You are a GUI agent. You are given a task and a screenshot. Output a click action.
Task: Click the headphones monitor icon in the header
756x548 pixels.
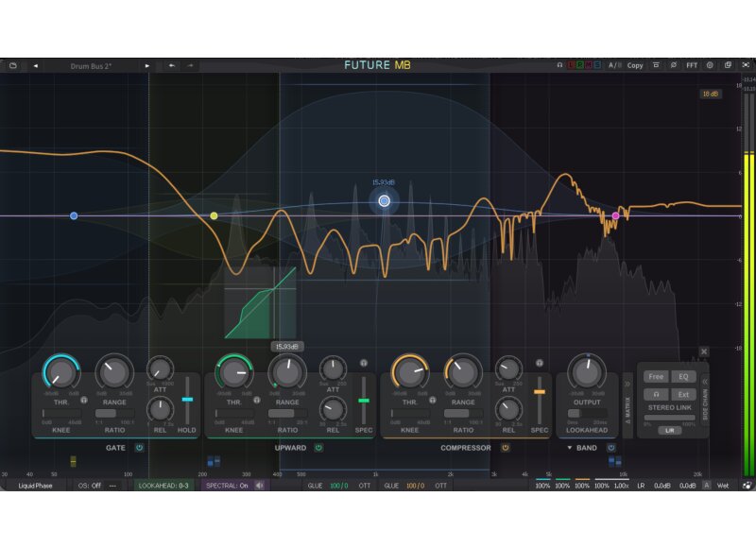(x=559, y=65)
